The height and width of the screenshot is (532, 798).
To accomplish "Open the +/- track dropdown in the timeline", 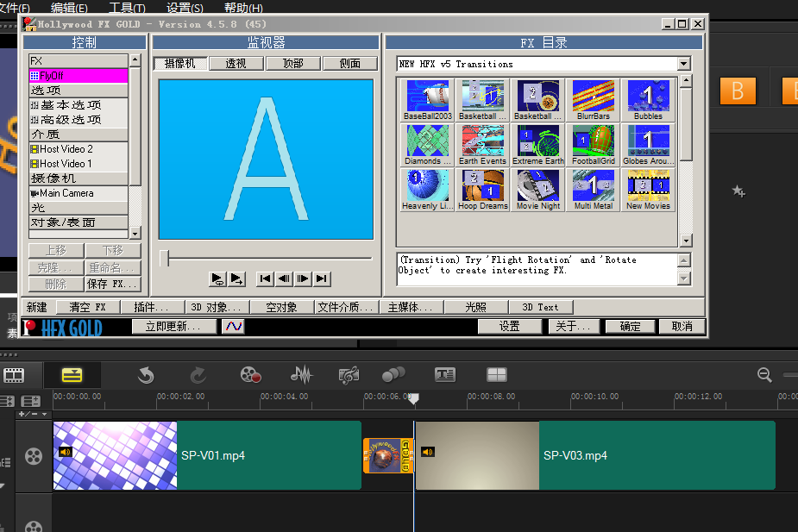I will click(x=33, y=414).
